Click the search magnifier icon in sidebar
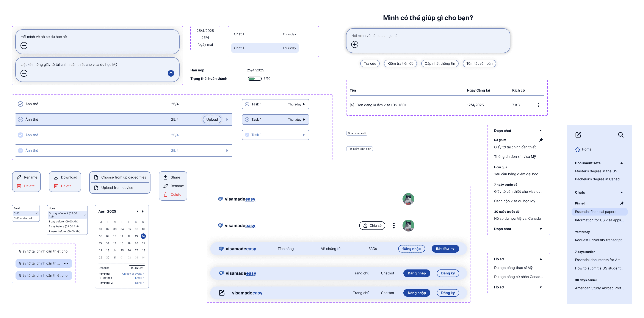This screenshot has width=644, height=318. click(x=620, y=135)
